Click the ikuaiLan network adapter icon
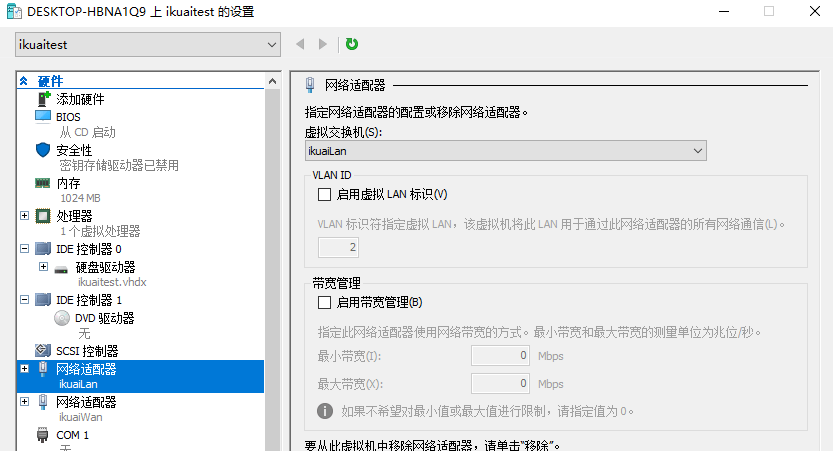 click(43, 369)
